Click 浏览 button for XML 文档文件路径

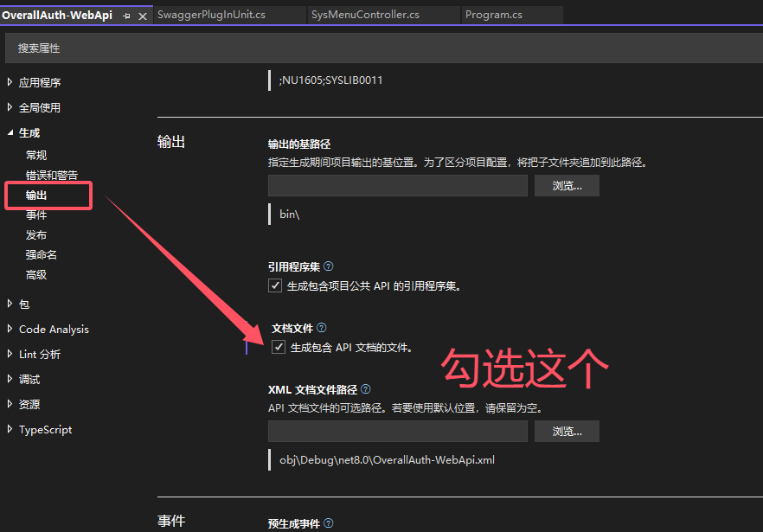coord(566,432)
